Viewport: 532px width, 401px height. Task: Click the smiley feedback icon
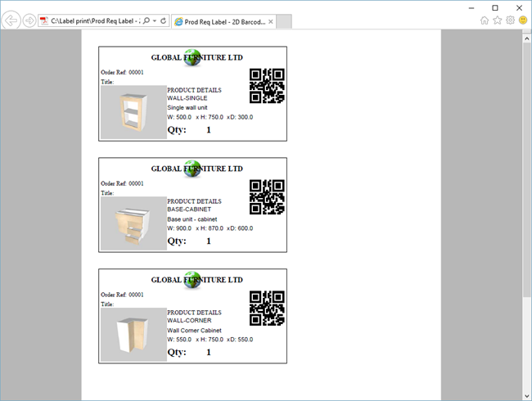(x=522, y=20)
